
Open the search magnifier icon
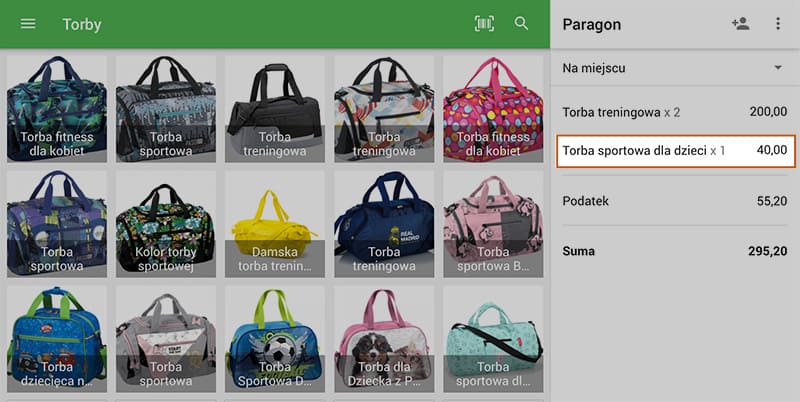point(521,23)
